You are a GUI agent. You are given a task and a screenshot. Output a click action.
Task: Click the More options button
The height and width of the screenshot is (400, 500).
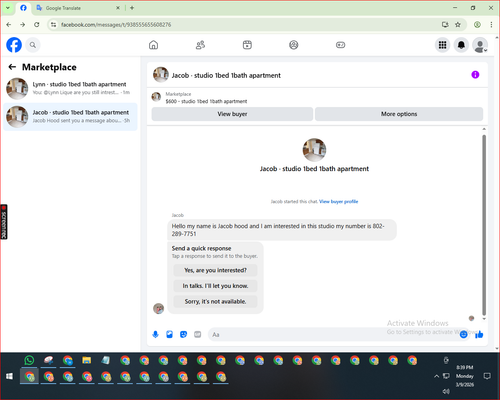(x=399, y=114)
